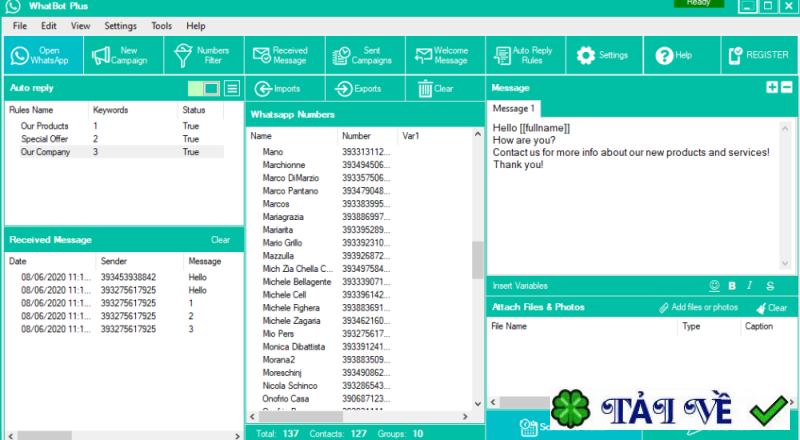The height and width of the screenshot is (440, 800).
Task: Click Insert Variables
Action: click(x=520, y=286)
